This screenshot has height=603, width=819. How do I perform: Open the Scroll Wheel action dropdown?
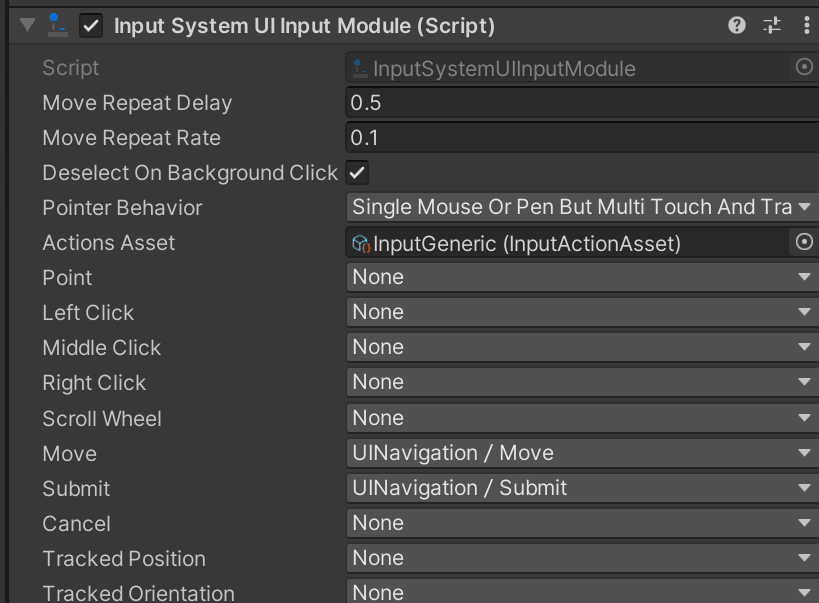pos(582,418)
